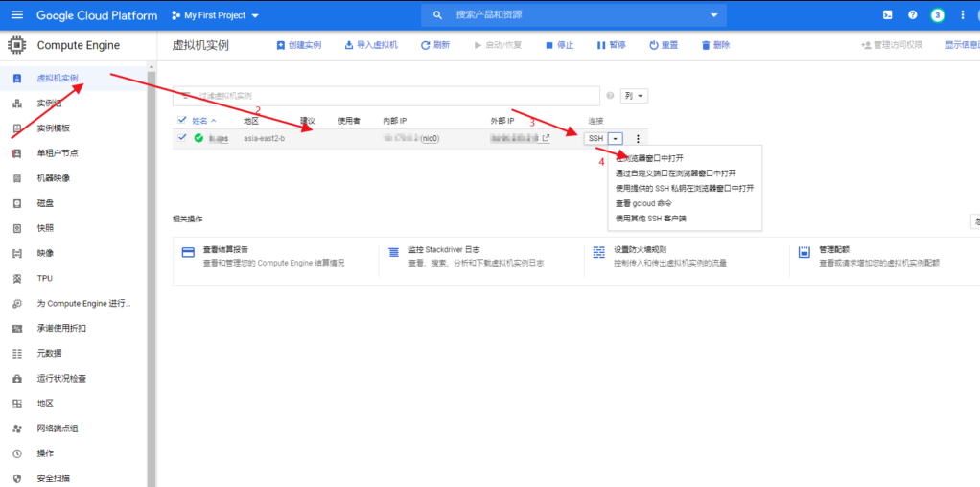The image size is (980, 487).
Task: Click the 设置防火墙规则 card icon
Action: click(x=598, y=252)
